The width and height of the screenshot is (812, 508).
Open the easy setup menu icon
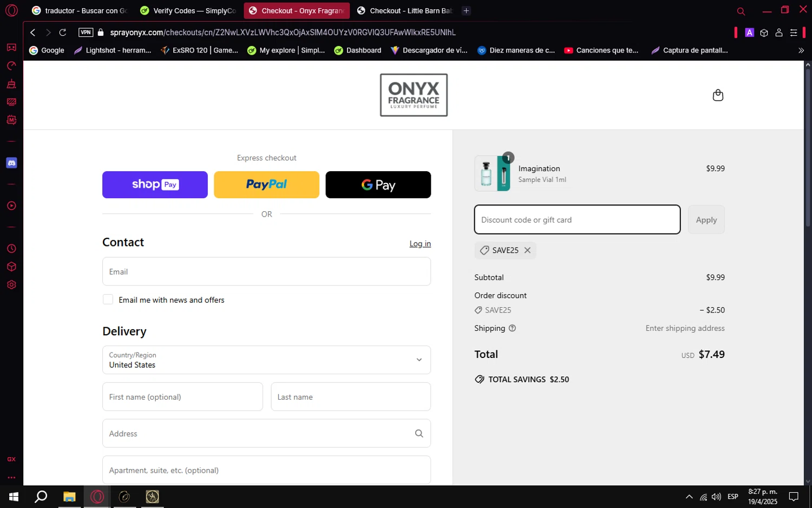794,32
